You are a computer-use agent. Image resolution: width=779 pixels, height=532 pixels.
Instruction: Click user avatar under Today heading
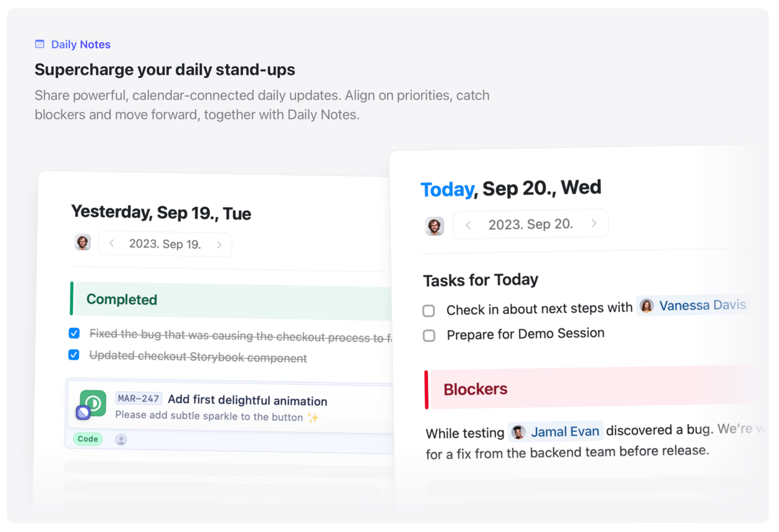435,226
